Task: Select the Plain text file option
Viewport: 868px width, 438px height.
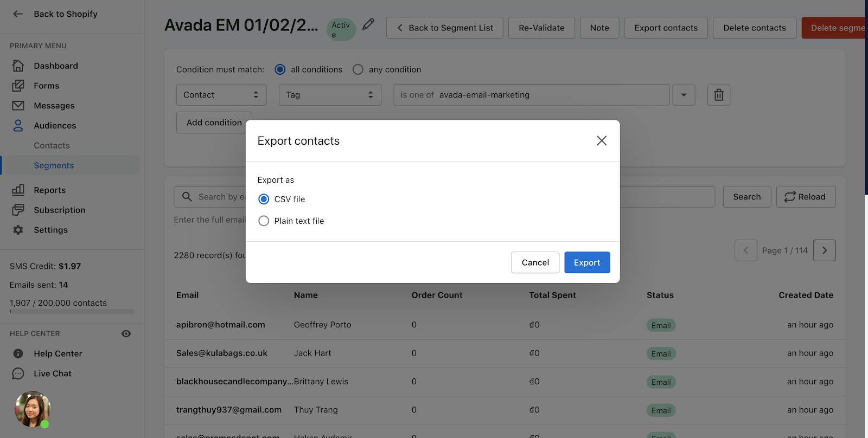Action: [264, 221]
